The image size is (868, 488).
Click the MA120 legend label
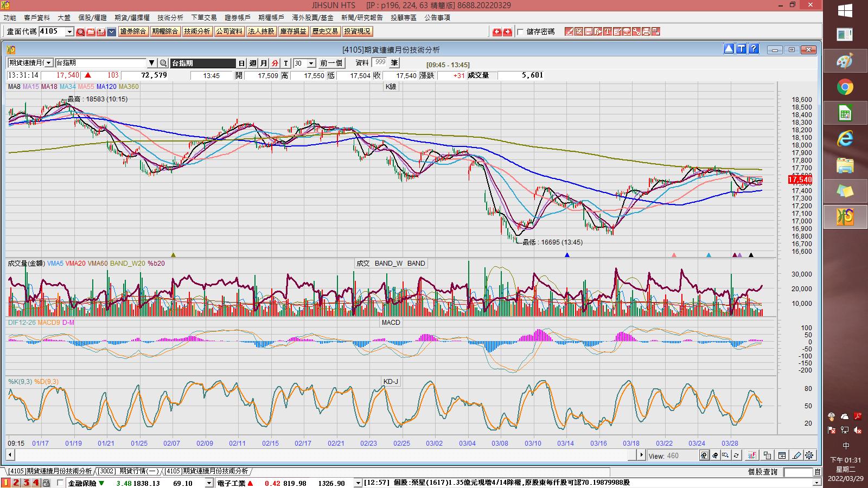[106, 87]
